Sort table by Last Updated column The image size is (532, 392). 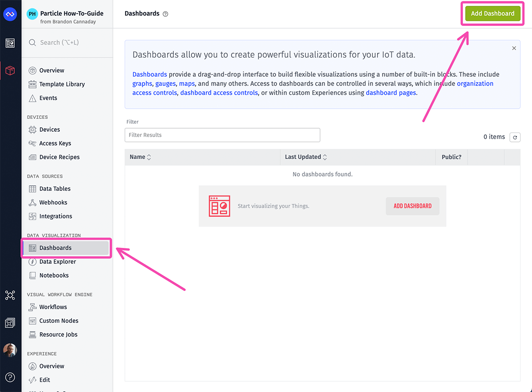point(306,157)
